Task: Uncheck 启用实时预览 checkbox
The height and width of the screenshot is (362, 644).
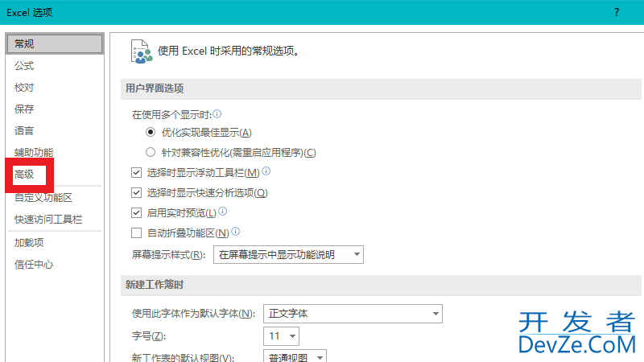Action: pos(136,212)
